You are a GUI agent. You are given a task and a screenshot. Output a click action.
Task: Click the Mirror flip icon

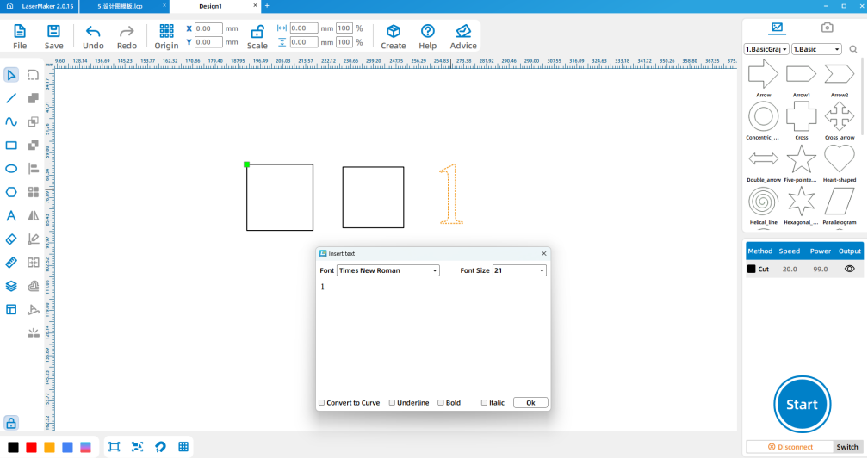34,216
